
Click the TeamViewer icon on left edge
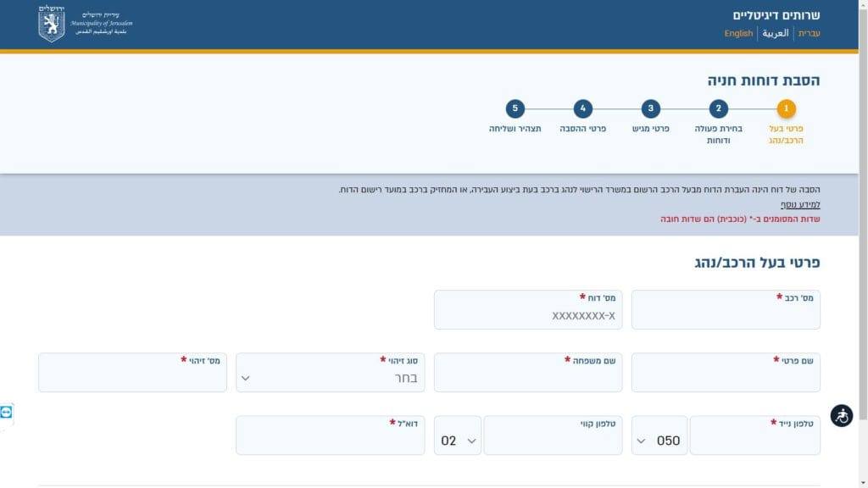[7, 413]
